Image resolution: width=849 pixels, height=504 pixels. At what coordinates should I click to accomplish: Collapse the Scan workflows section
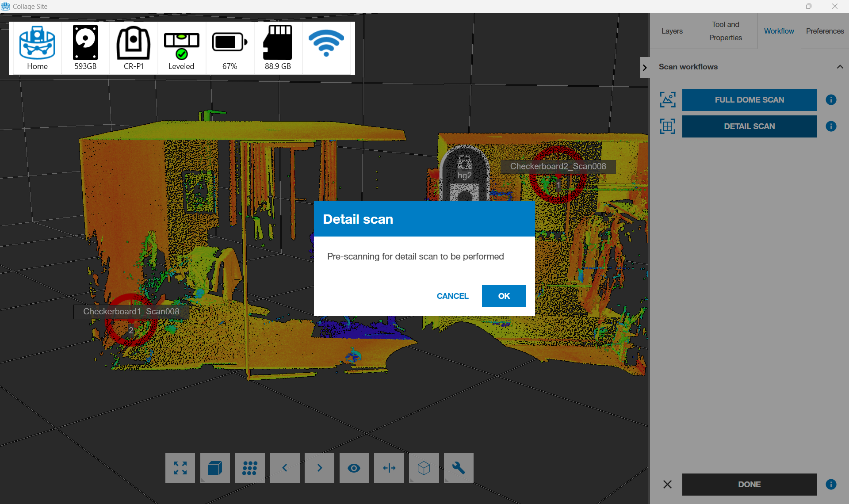840,67
